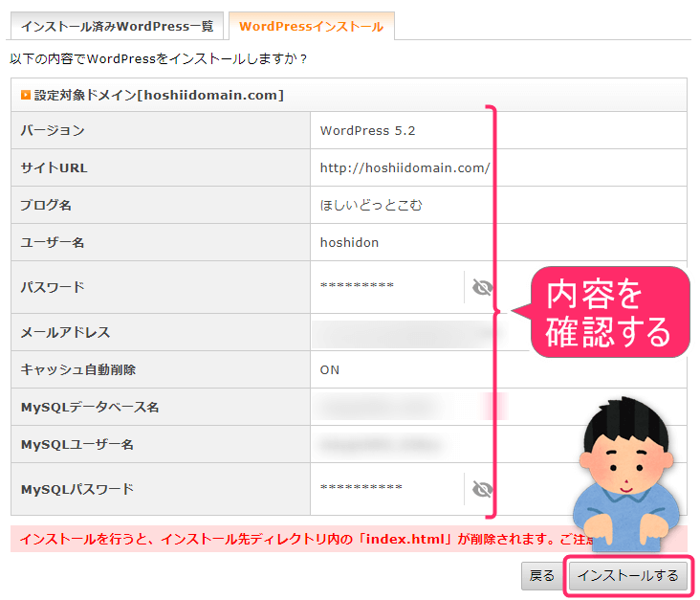
Task: Click the username value hoshidon
Action: (349, 242)
